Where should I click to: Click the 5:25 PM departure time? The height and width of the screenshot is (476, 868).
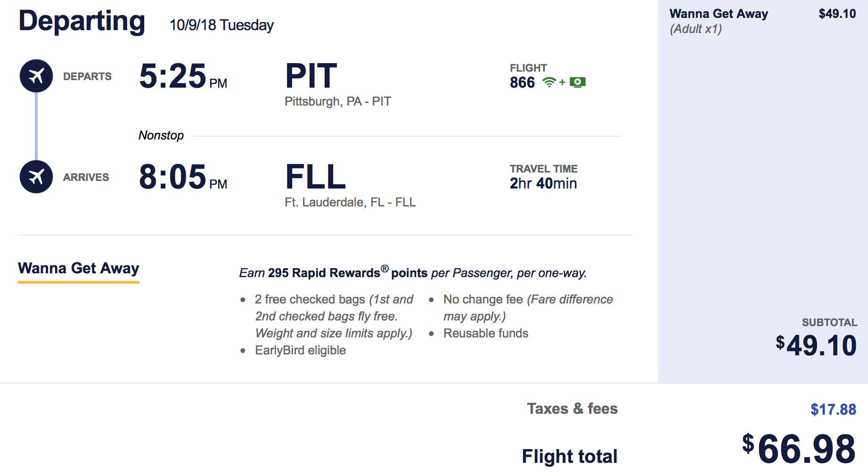coord(183,76)
